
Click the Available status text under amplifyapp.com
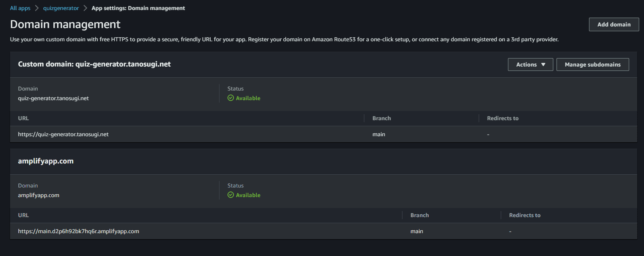pos(248,195)
